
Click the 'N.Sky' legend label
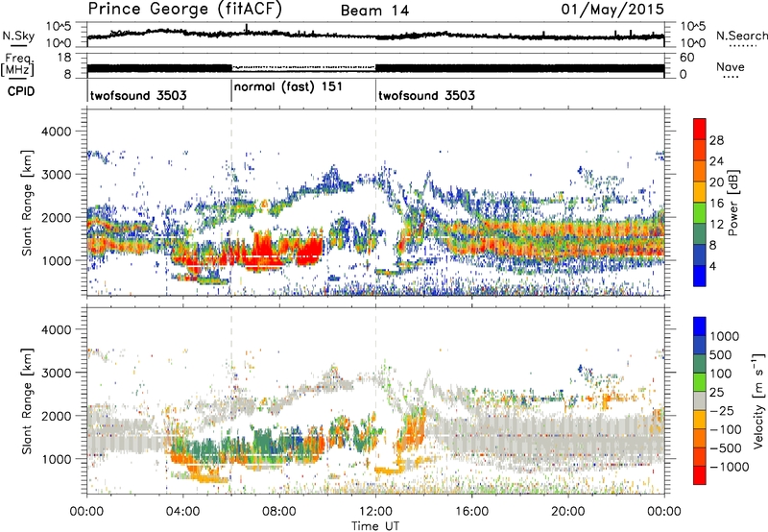[x=18, y=36]
